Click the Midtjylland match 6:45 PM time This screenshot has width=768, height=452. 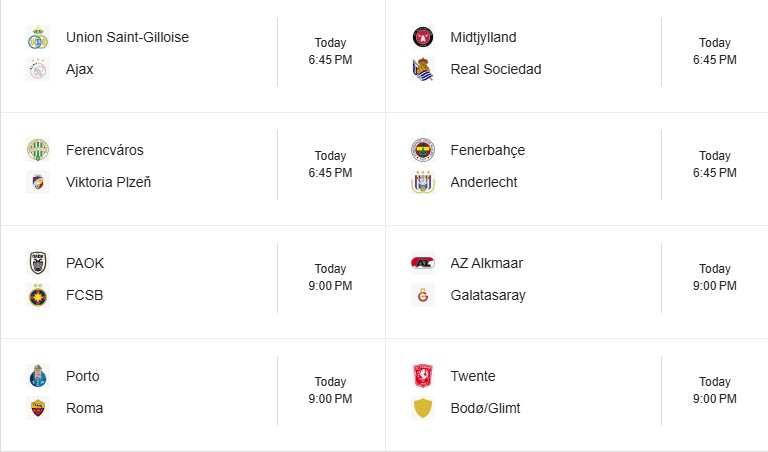(715, 60)
